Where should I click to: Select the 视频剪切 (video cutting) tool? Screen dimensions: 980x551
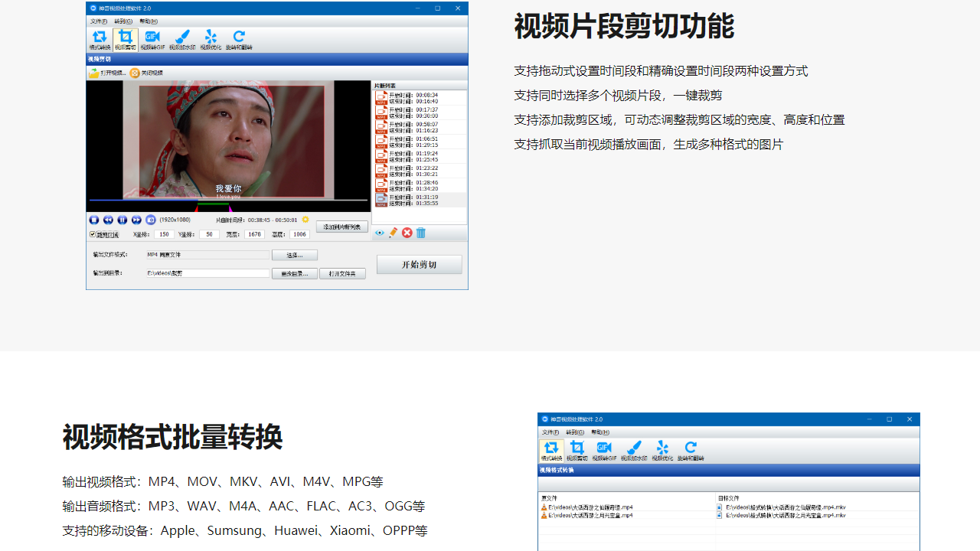tap(125, 37)
